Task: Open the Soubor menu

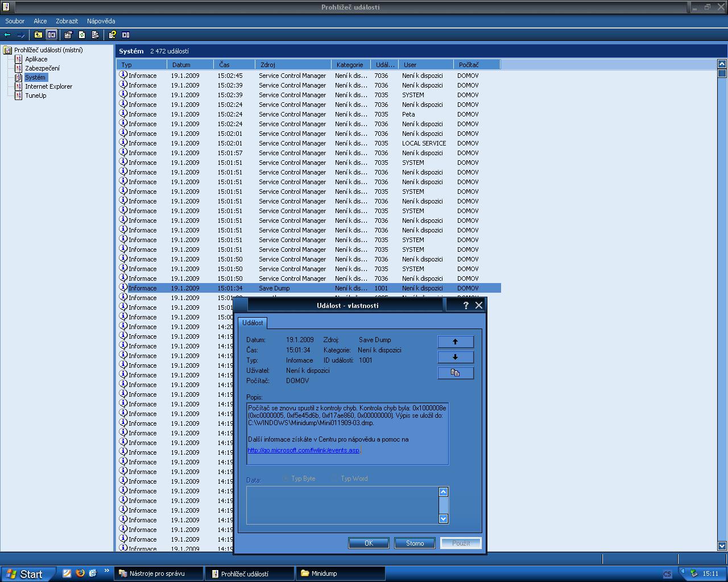Action: 15,21
